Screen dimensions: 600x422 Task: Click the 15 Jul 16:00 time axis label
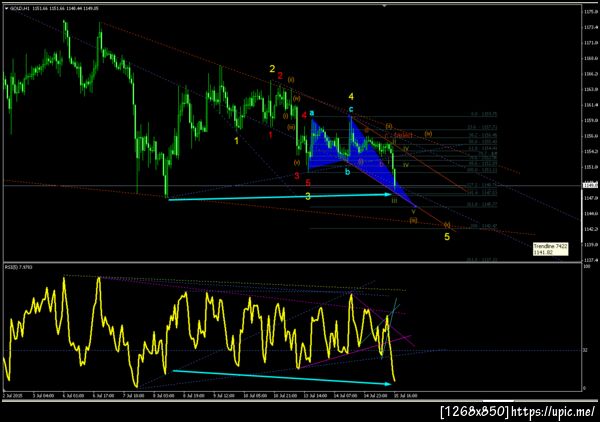pyautogui.click(x=406, y=395)
